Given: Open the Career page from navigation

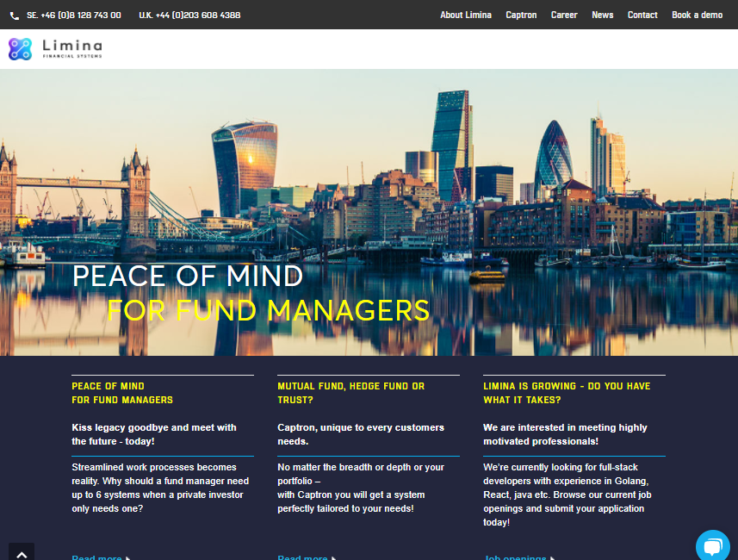Looking at the screenshot, I should pyautogui.click(x=564, y=15).
